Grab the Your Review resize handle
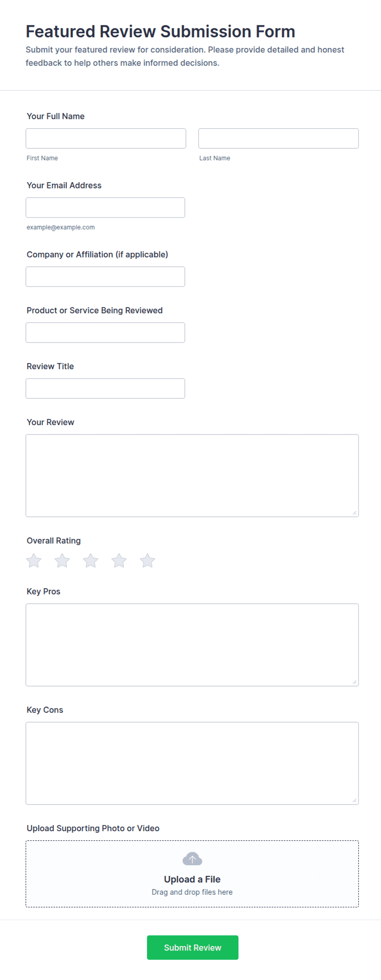The width and height of the screenshot is (381, 980). [354, 513]
